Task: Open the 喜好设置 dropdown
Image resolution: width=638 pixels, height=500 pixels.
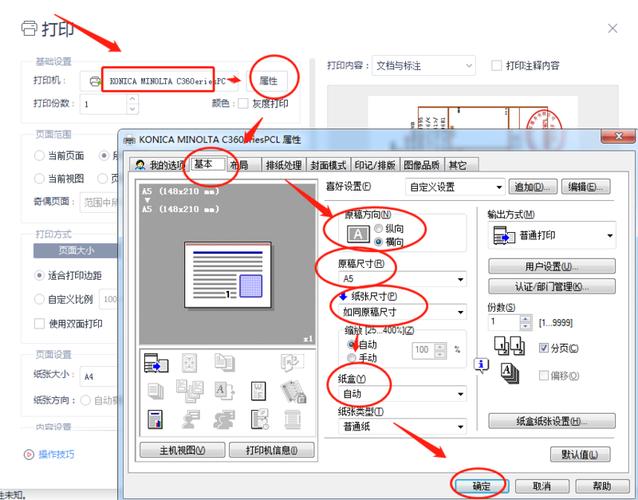Action: pos(455,187)
